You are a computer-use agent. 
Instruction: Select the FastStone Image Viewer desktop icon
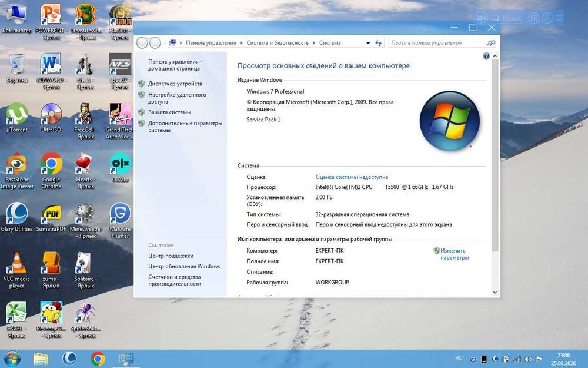tap(16, 171)
